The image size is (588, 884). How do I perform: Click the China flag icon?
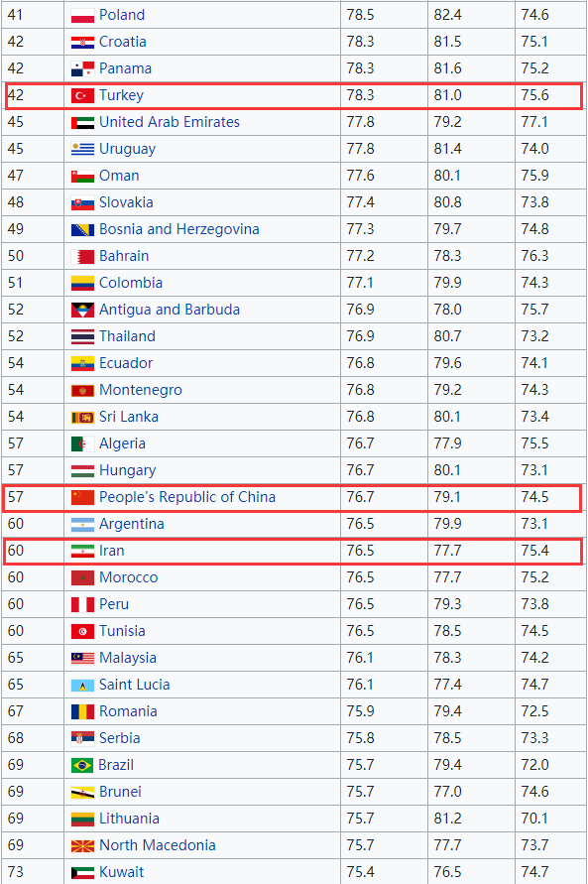coord(82,497)
